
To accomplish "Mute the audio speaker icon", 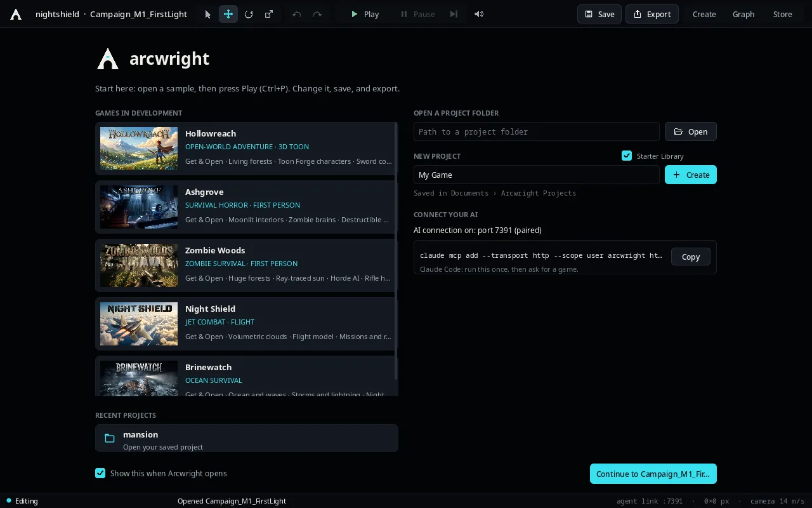I will click(x=479, y=14).
